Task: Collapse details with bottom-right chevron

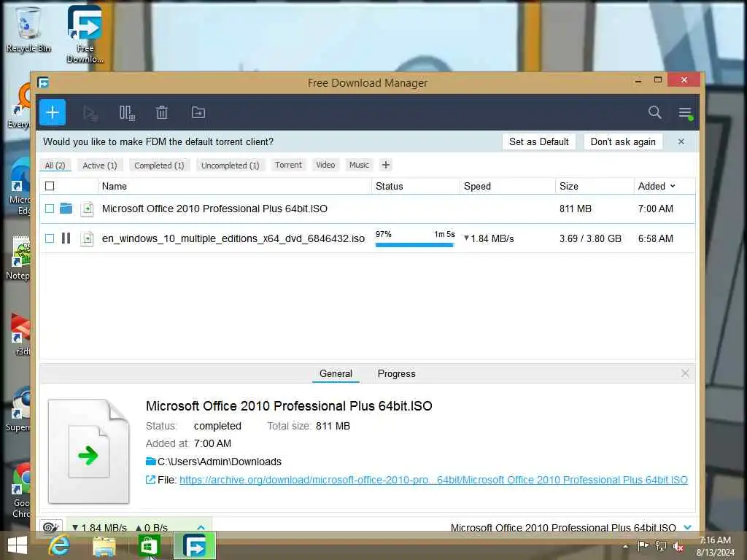Action: click(687, 527)
